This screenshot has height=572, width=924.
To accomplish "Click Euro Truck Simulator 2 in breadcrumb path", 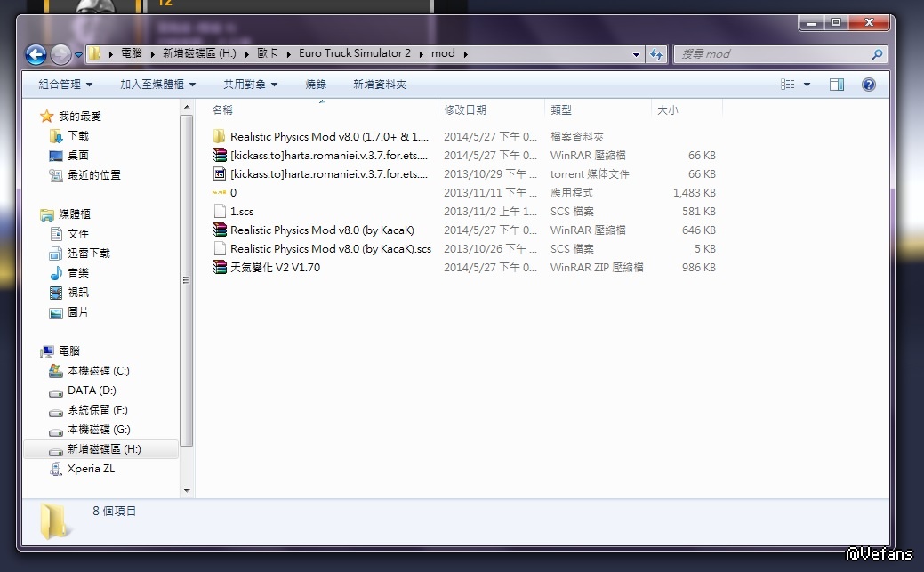I will (354, 53).
